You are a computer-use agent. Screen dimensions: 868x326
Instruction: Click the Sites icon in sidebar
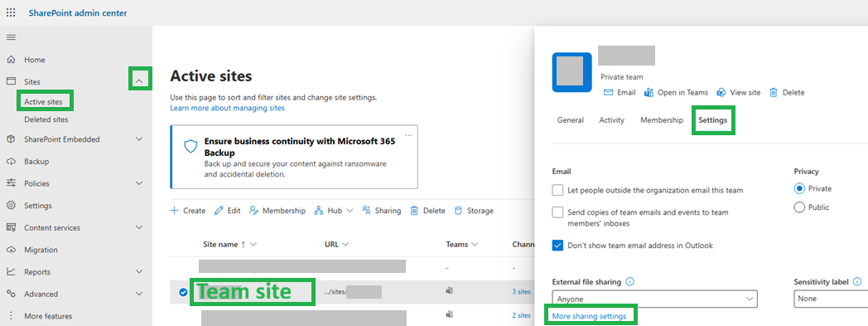tap(11, 81)
